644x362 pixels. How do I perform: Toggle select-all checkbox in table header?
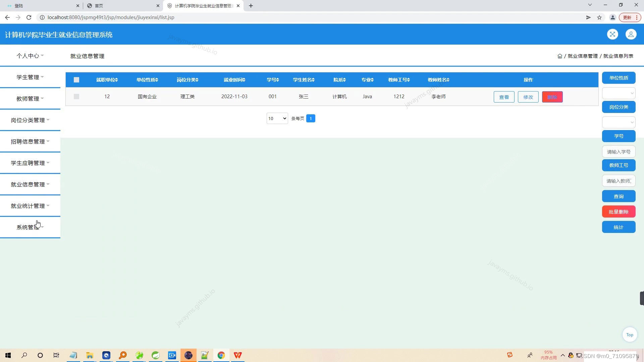click(x=76, y=80)
